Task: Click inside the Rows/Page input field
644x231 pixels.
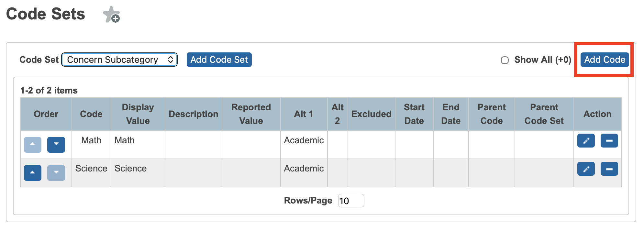Action: coord(350,201)
